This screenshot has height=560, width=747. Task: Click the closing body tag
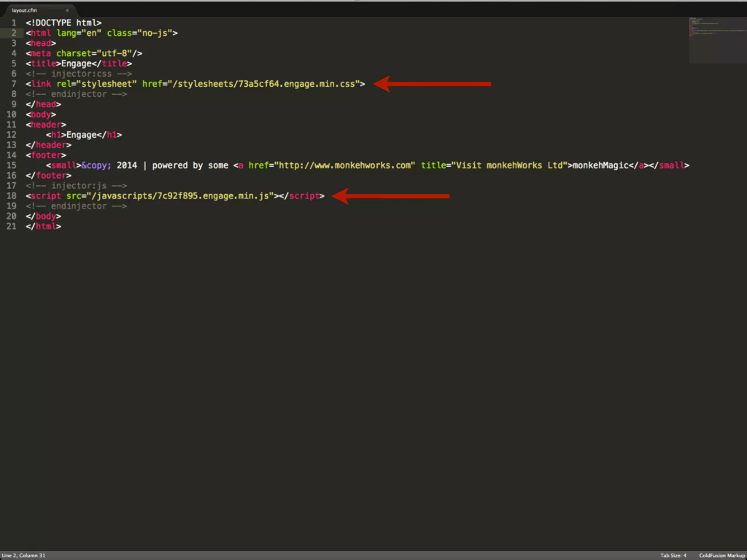tap(43, 216)
